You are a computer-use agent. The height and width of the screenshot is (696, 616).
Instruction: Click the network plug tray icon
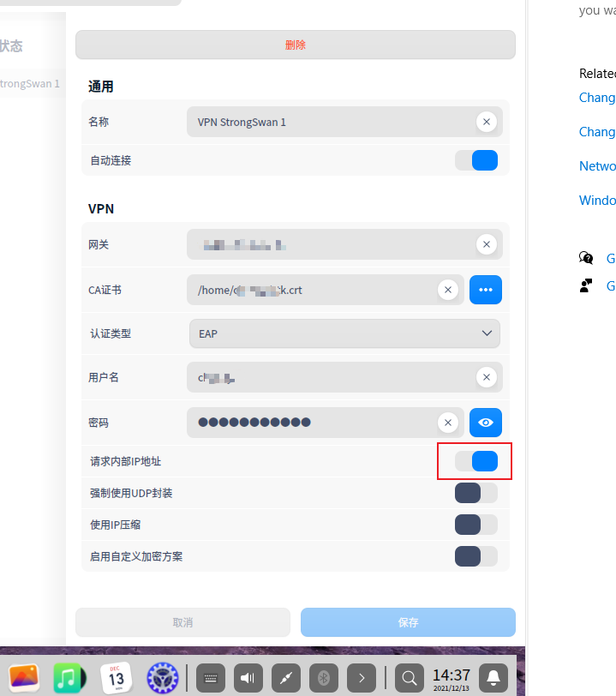pyautogui.click(x=286, y=678)
